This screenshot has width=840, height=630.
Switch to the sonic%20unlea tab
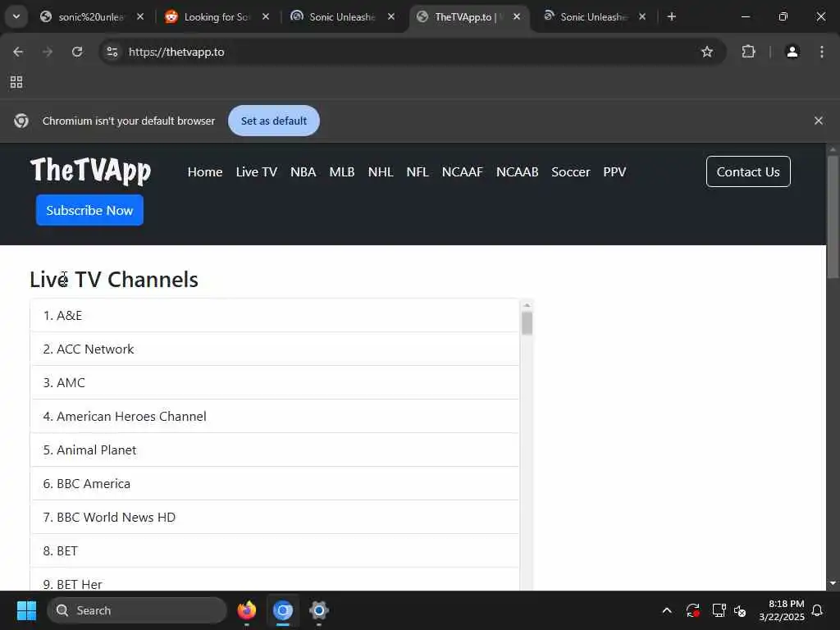[91, 16]
